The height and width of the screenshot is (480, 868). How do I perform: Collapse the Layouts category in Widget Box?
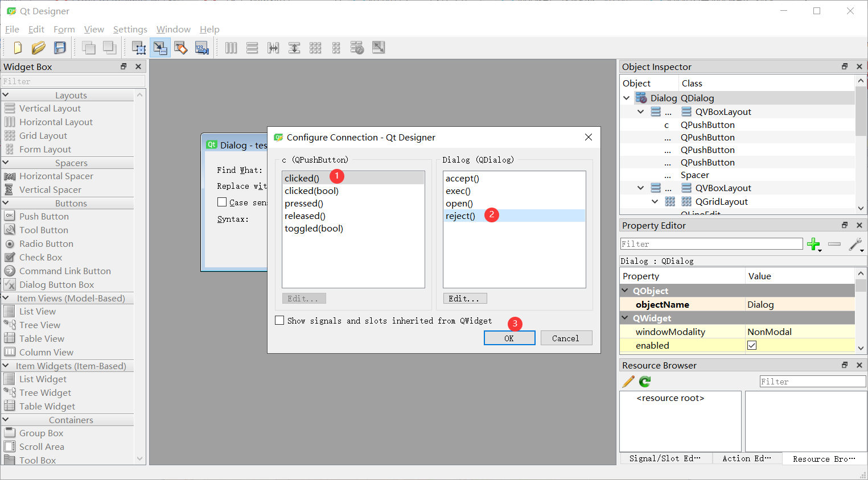(x=6, y=95)
